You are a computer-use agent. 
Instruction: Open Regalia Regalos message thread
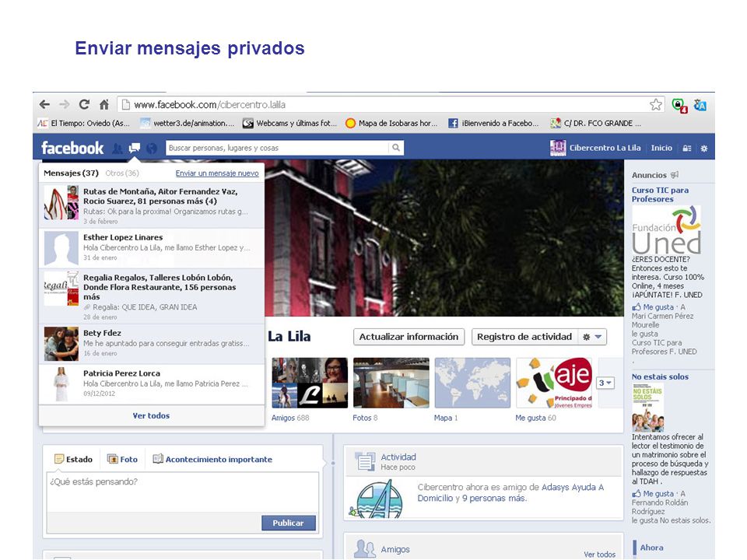pos(152,296)
